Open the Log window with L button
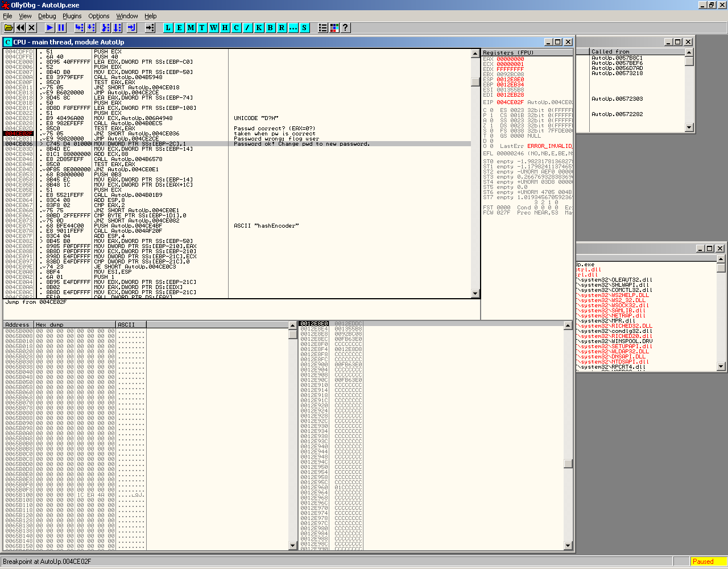Screen dimensions: 728x569 click(168, 28)
